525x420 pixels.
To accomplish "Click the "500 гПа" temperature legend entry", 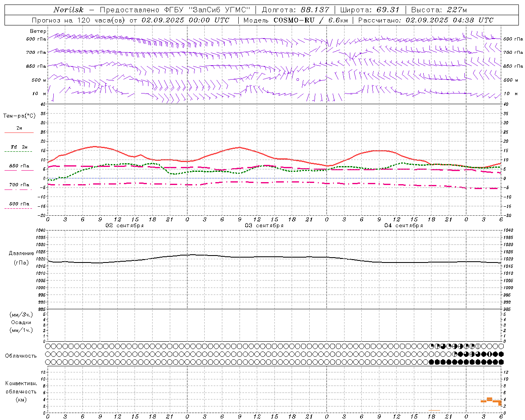I will [x=19, y=204].
